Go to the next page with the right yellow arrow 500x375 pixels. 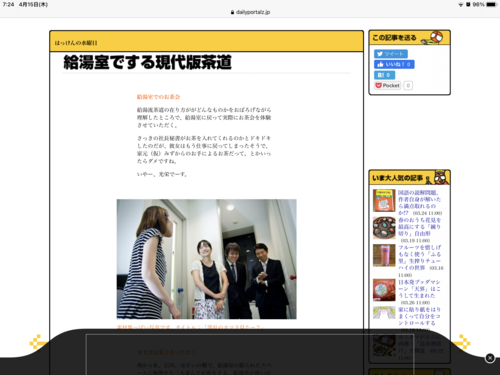click(x=462, y=343)
